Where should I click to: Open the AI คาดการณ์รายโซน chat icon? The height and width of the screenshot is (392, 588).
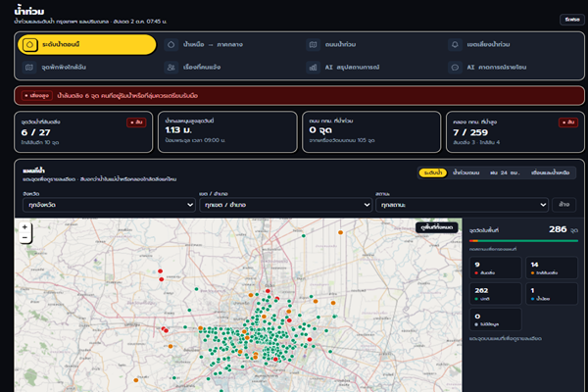click(455, 68)
